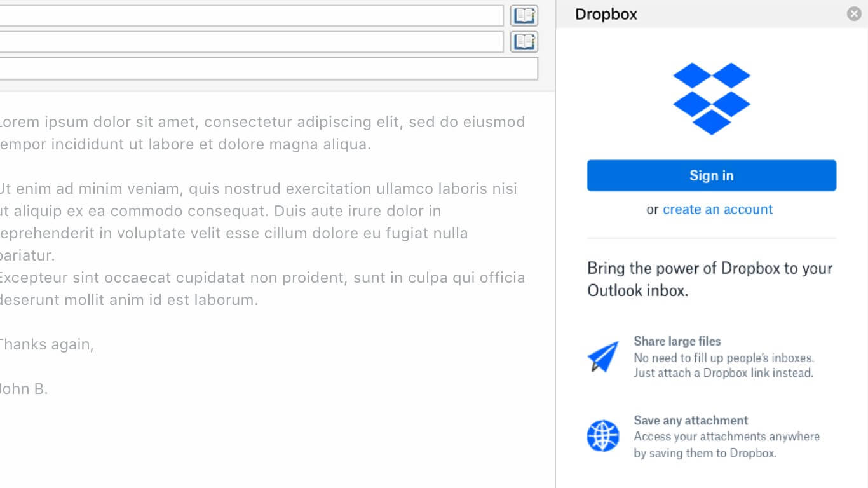Click into the third header input field
The width and height of the screenshot is (868, 488).
click(268, 69)
